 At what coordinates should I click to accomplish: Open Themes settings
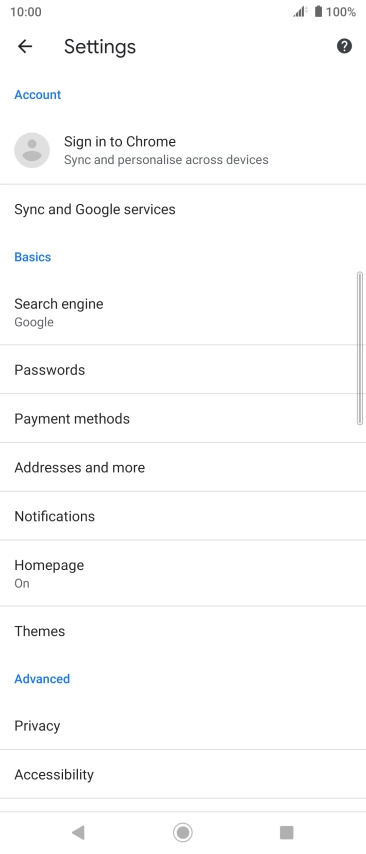(183, 631)
